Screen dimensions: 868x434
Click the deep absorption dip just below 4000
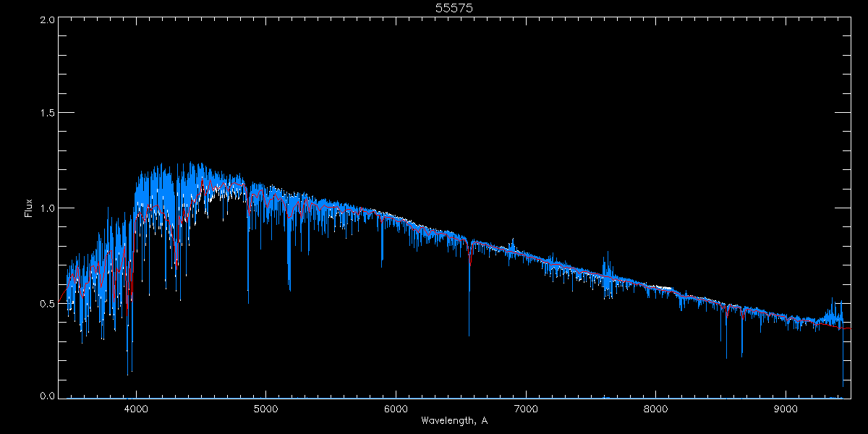[x=128, y=372]
